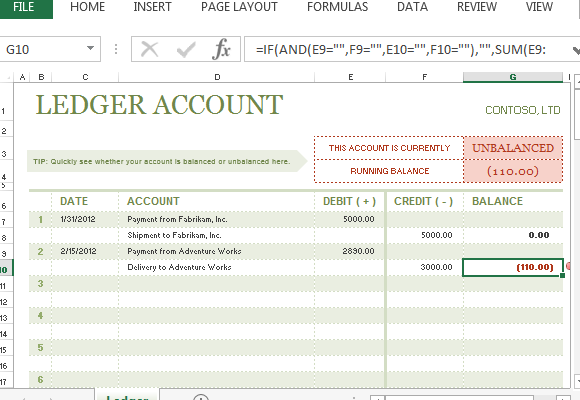Switch to the FORMULAS ribbon tab

coord(337,7)
